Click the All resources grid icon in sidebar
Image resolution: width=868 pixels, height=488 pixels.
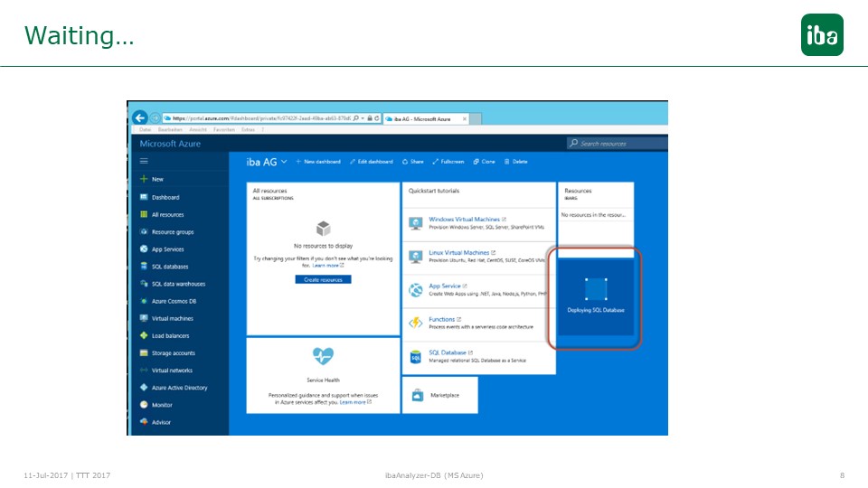click(x=144, y=214)
